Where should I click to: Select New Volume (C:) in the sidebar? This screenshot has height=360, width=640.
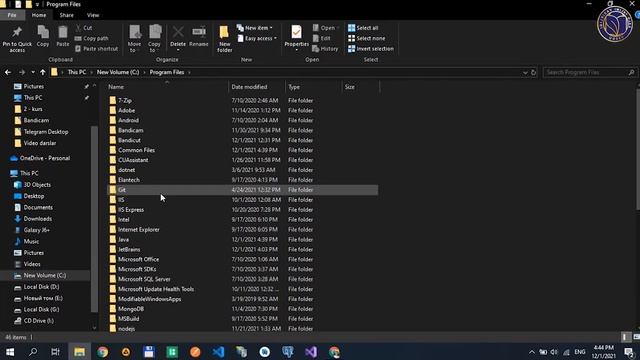tap(45, 276)
